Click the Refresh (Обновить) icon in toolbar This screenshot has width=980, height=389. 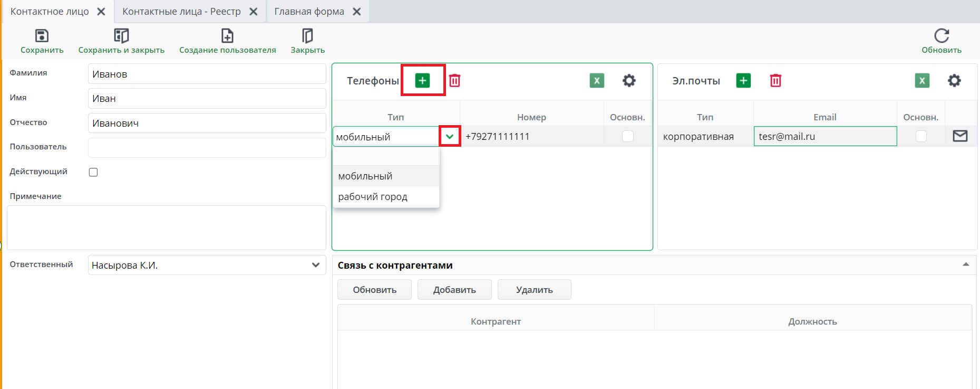(x=941, y=36)
